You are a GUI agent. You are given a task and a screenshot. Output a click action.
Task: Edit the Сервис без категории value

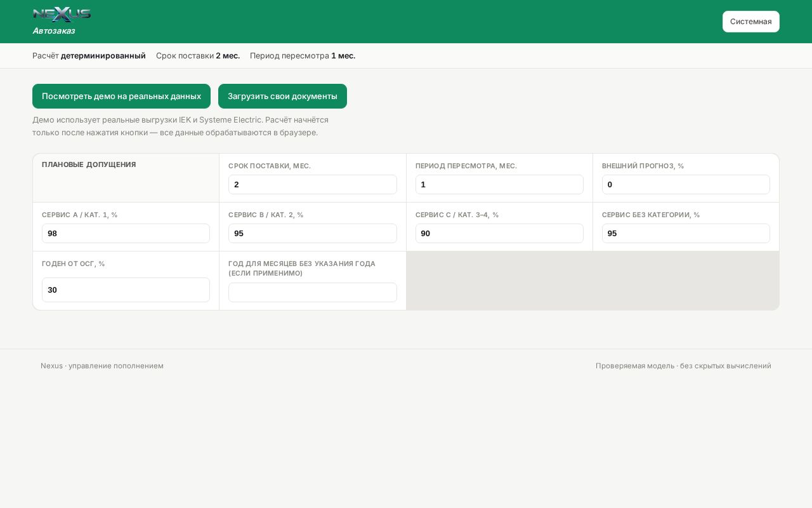[x=686, y=233]
